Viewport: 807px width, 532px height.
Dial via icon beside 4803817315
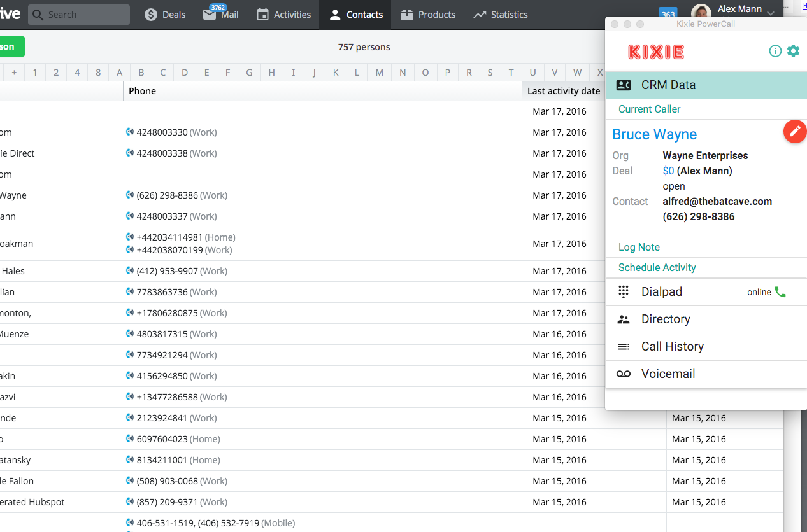(130, 334)
